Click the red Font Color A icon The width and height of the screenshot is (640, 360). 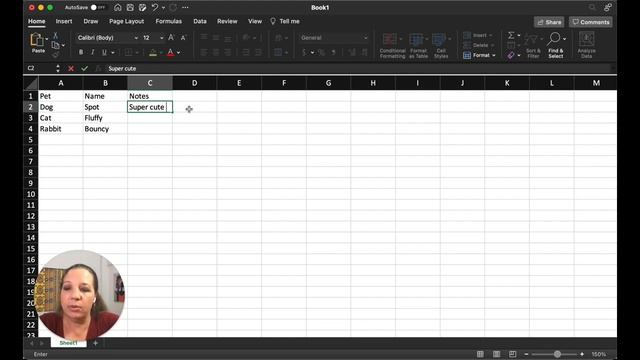[x=171, y=52]
